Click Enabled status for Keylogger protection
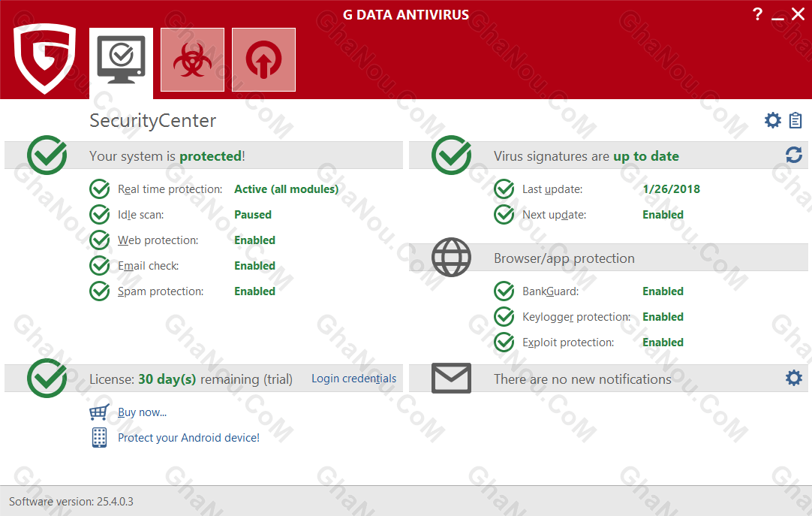 663,316
